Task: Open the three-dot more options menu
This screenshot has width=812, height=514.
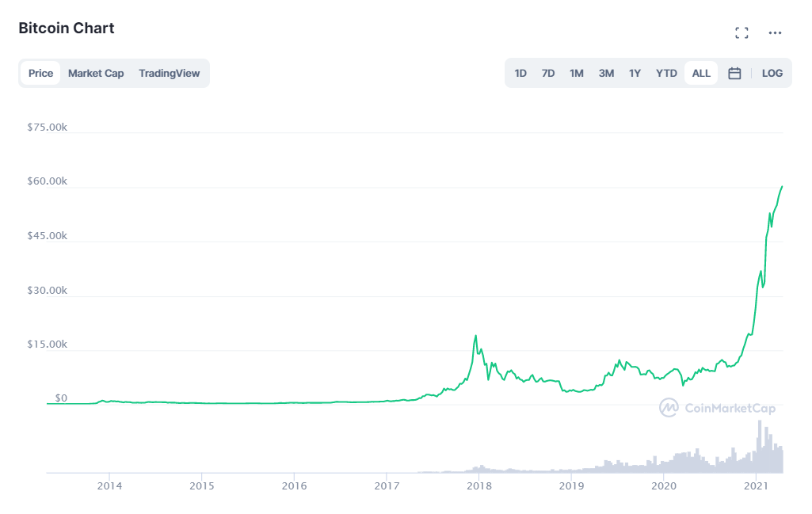Action: coord(776,32)
